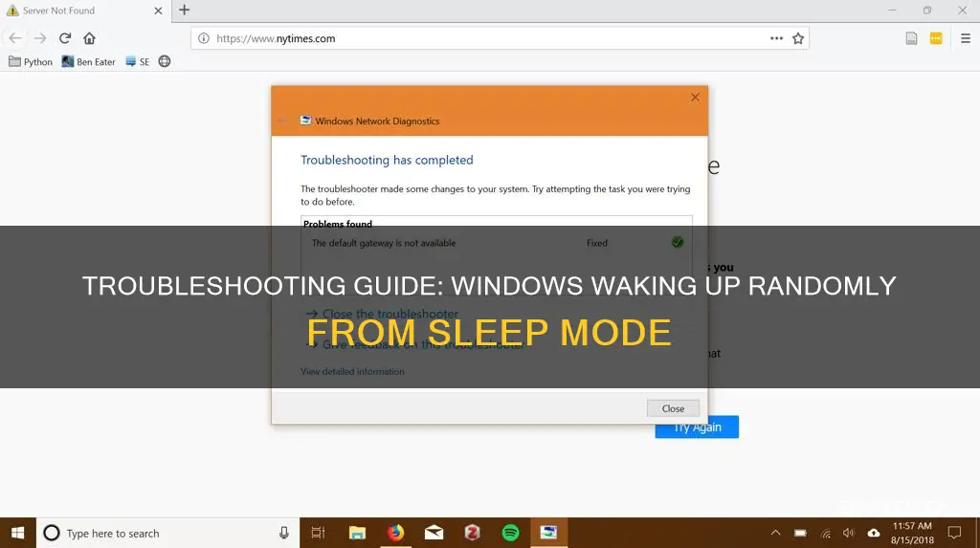Open the Wi-Fi network tray icon

tap(826, 534)
